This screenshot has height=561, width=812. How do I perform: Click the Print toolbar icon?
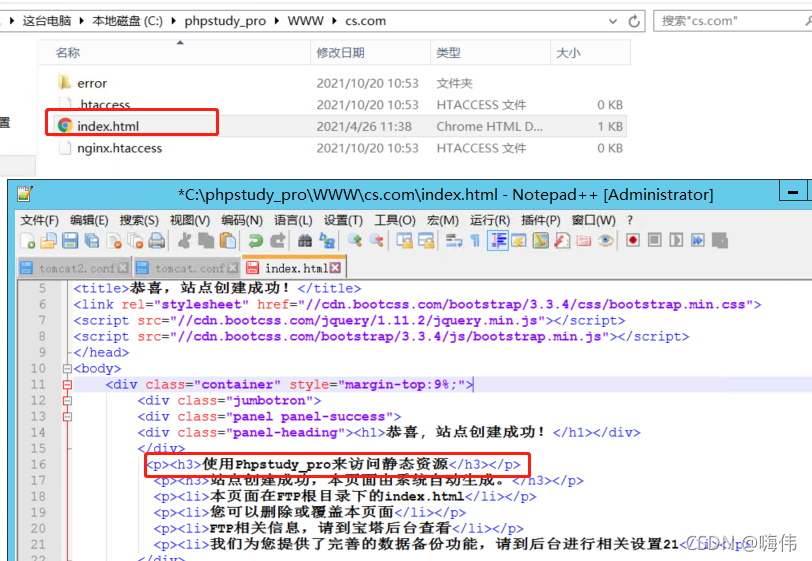pyautogui.click(x=157, y=240)
